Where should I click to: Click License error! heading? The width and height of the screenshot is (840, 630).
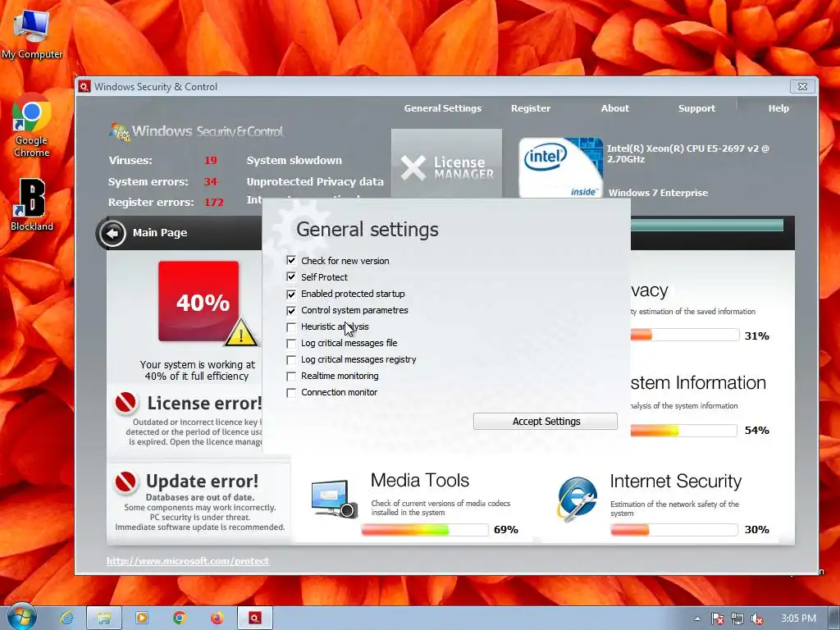[204, 404]
